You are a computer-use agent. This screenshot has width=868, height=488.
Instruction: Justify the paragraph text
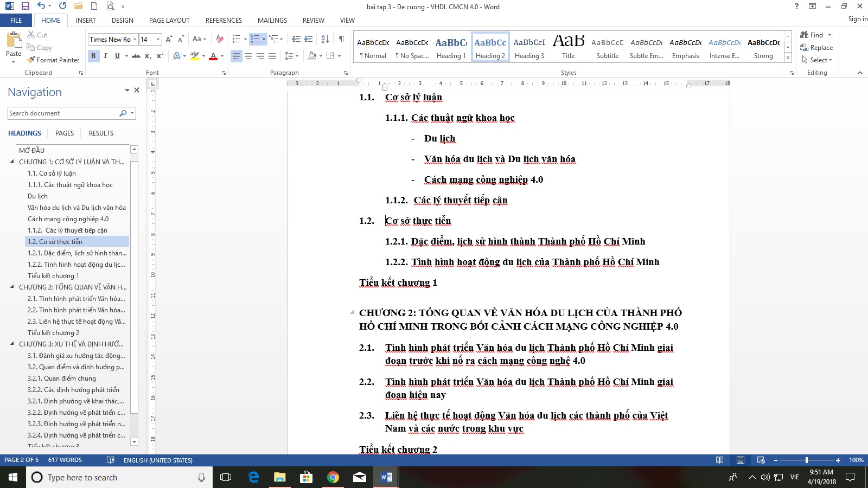click(x=272, y=56)
